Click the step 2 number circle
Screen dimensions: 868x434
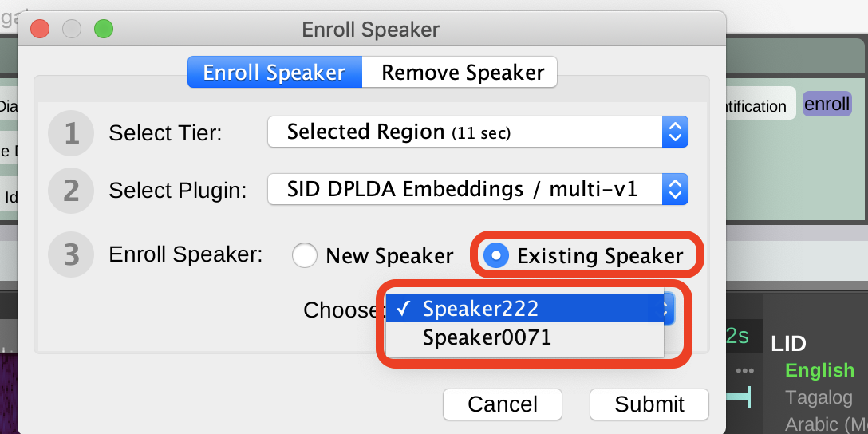pos(72,191)
